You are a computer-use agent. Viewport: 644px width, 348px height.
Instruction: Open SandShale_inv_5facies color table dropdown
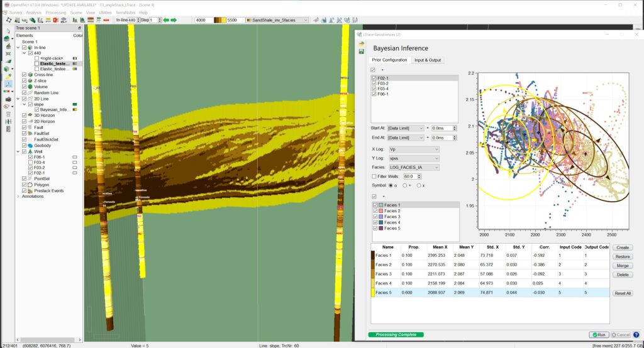pyautogui.click(x=277, y=20)
